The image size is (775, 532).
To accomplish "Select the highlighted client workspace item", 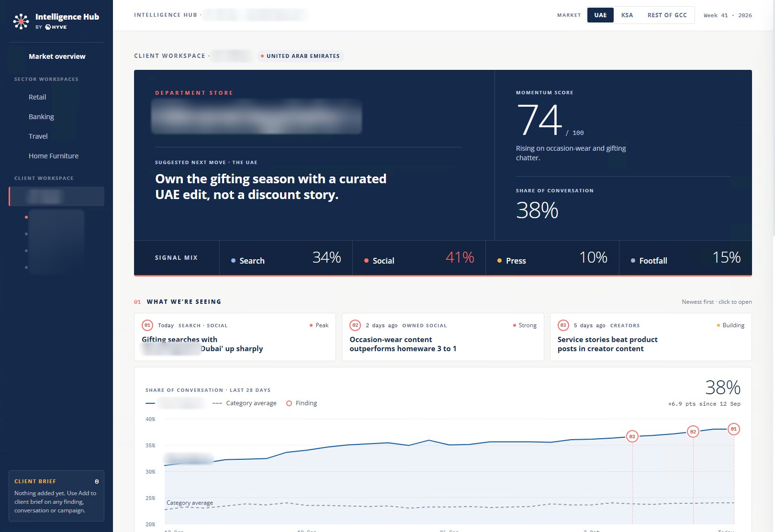I will [56, 197].
